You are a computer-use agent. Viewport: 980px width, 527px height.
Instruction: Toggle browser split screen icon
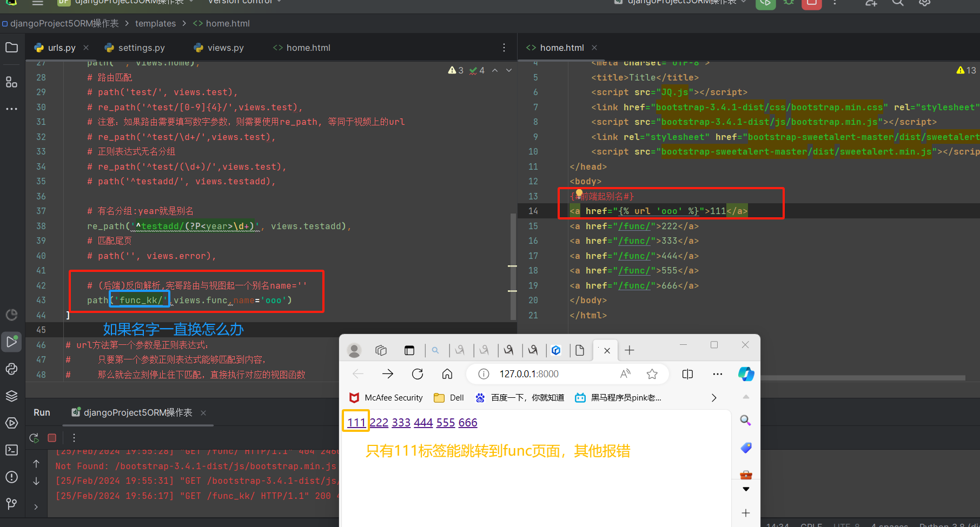(688, 374)
